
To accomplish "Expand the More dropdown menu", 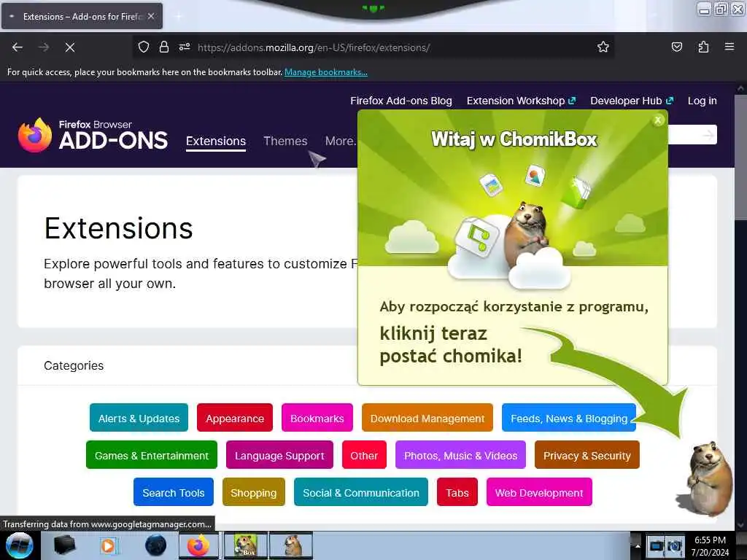I will [341, 141].
